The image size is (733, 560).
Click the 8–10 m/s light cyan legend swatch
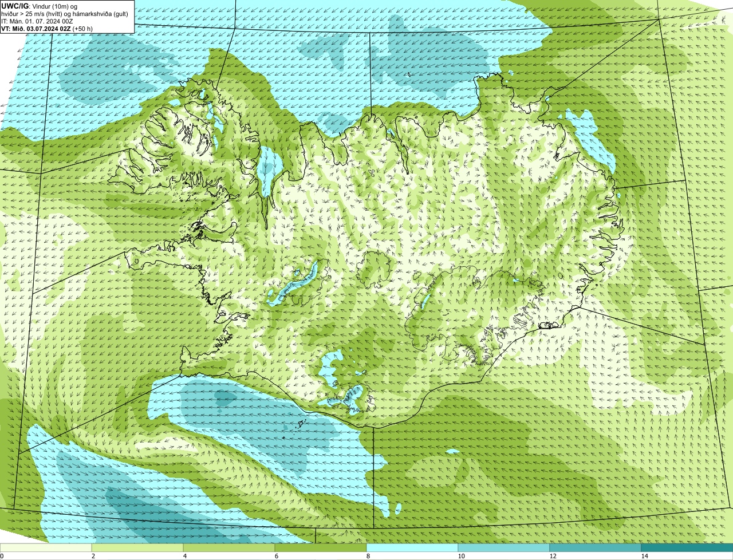click(x=412, y=547)
